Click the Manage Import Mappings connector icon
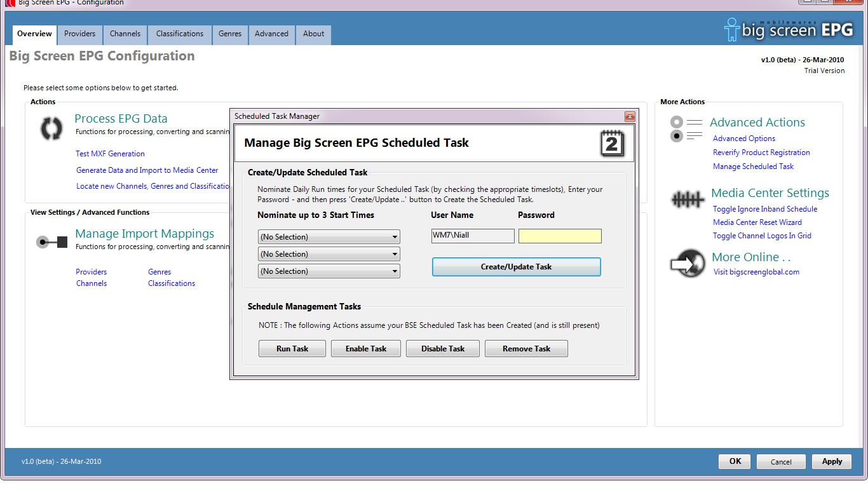This screenshot has width=868, height=488. pyautogui.click(x=52, y=242)
